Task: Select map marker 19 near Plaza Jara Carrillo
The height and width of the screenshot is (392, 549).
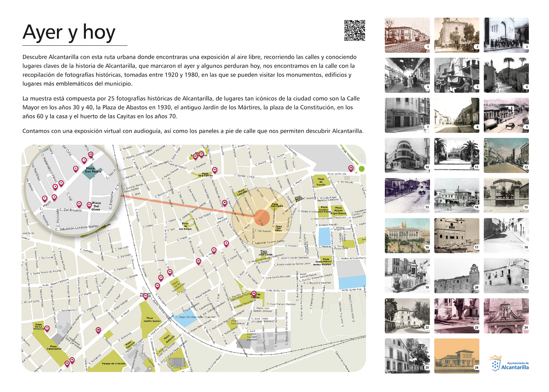Action: click(214, 170)
